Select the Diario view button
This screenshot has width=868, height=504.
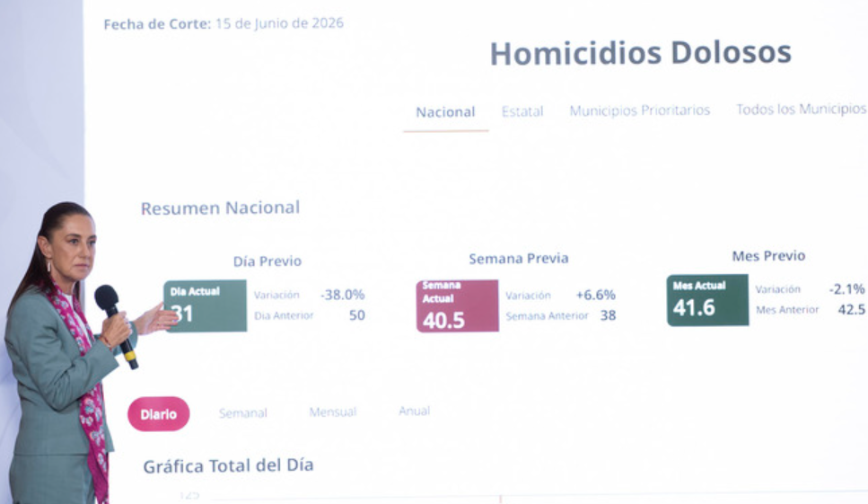(x=158, y=414)
